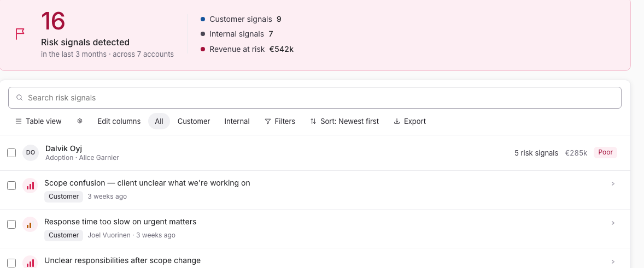This screenshot has width=644, height=268.
Task: Open the Dalvik Oyj account name
Action: tap(63, 148)
